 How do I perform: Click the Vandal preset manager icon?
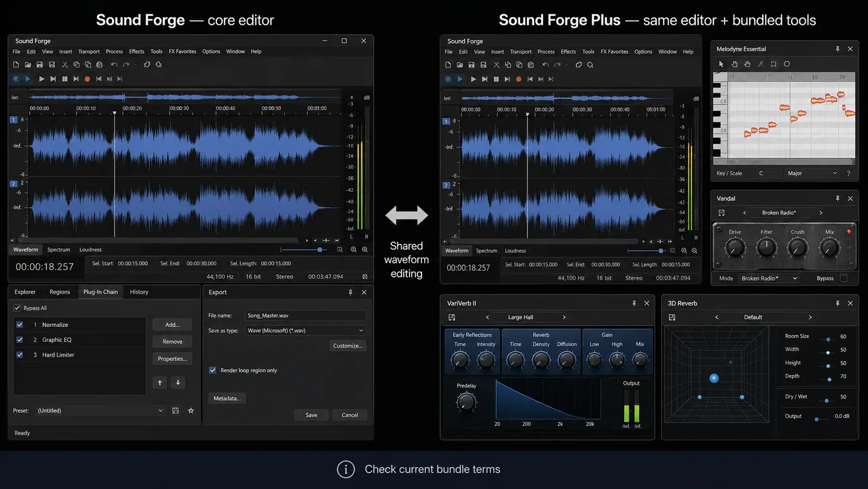722,213
